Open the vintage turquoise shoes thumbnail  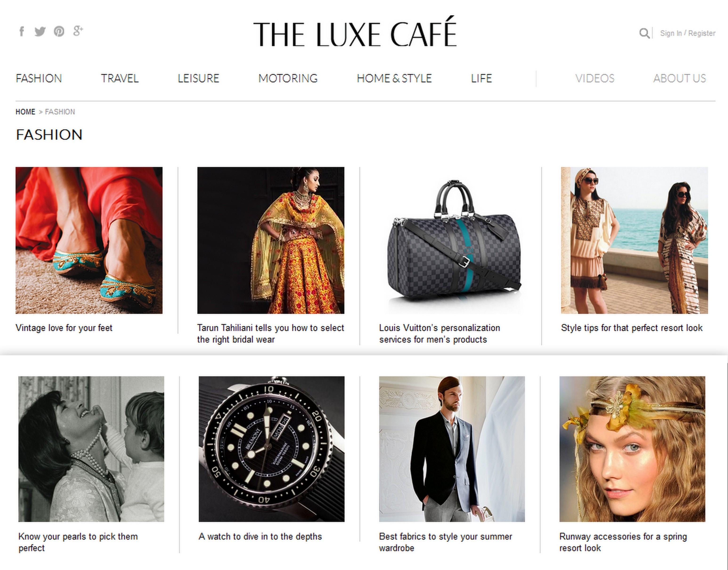89,240
